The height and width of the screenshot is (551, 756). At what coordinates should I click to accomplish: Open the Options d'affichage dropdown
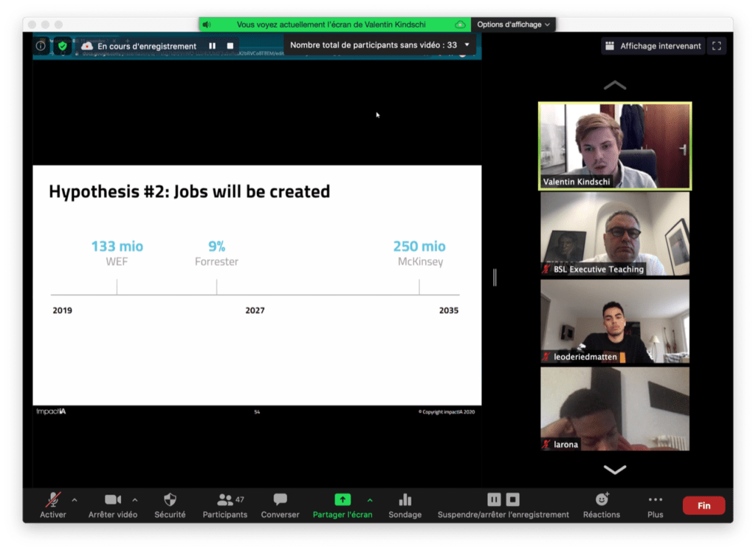tap(513, 24)
